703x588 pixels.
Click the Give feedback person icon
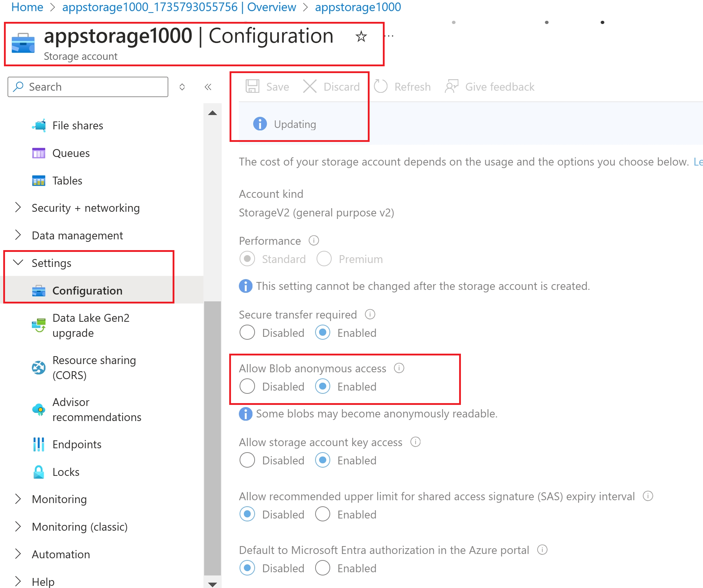click(452, 87)
